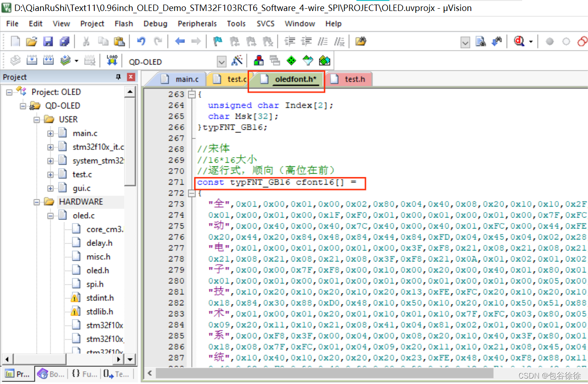This screenshot has width=588, height=384.
Task: Open the Edit menu
Action: coord(36,24)
